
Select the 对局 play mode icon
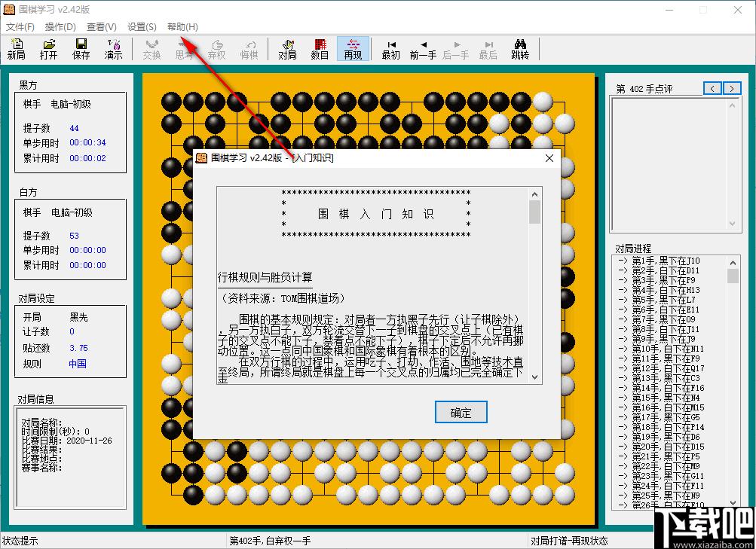pos(287,49)
